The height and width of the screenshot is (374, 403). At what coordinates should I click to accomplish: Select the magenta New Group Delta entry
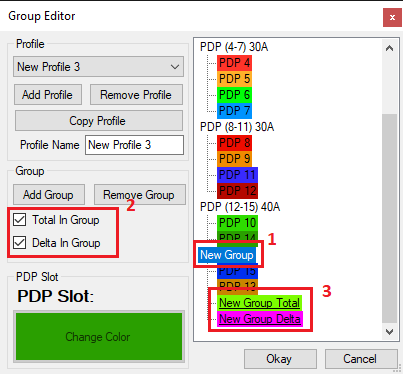[260, 319]
